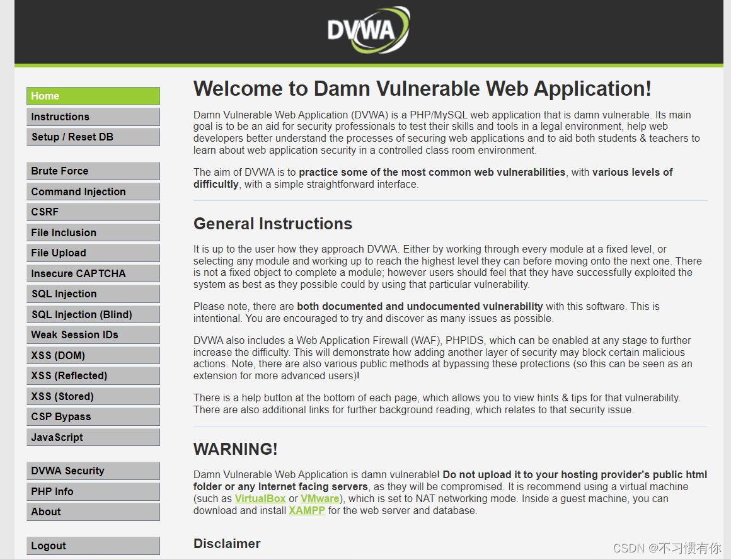Follow the XAMPP download link
The width and height of the screenshot is (731, 560).
coord(307,511)
